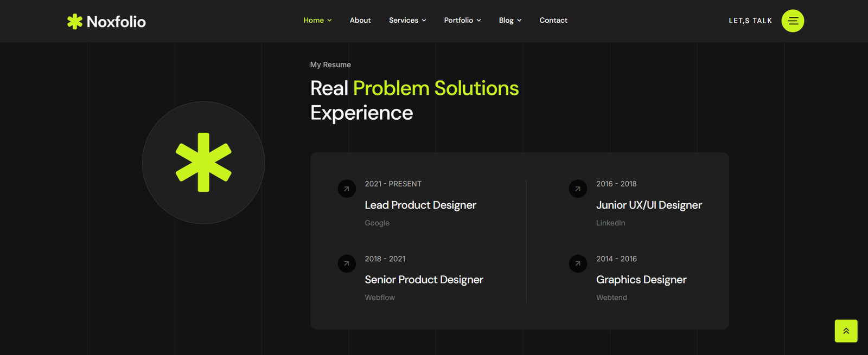Expand the Portfolio dropdown menu
This screenshot has height=355, width=868.
point(462,20)
